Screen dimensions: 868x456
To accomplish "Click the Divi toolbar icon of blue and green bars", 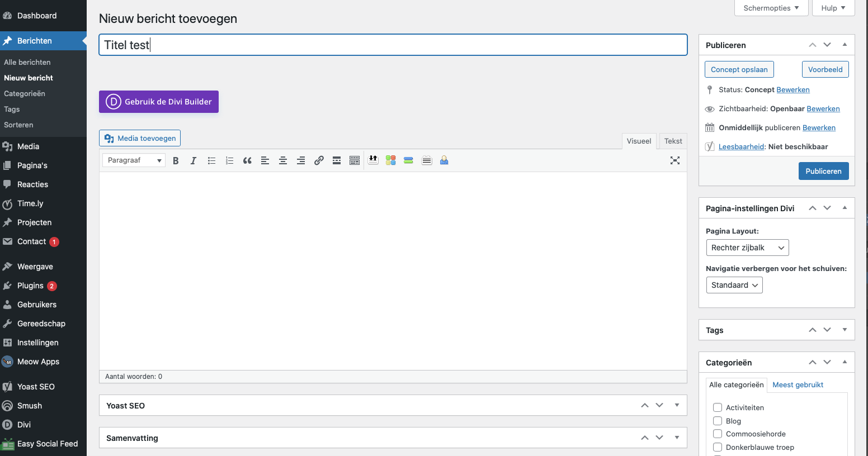I will coord(408,160).
